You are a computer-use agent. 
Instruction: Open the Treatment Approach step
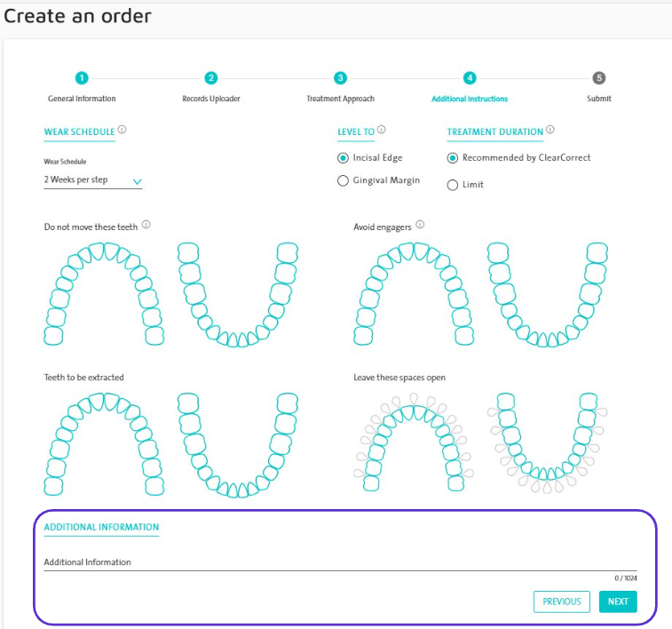coord(340,99)
